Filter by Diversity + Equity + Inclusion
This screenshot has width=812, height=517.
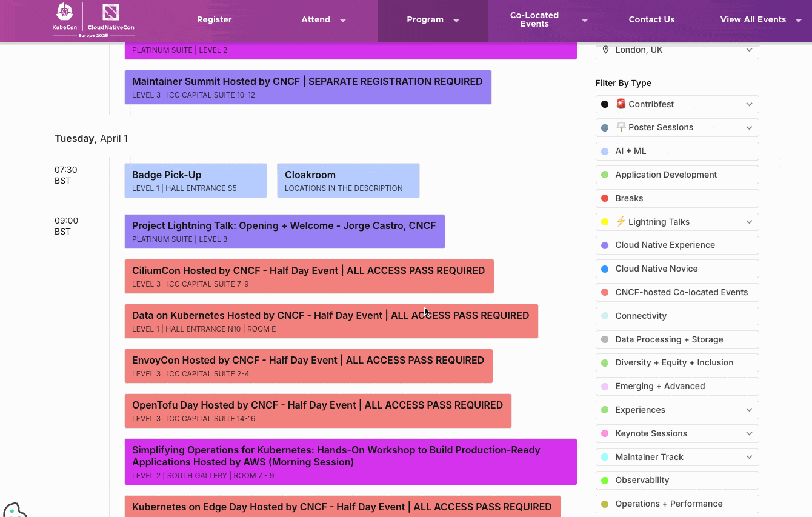point(677,362)
